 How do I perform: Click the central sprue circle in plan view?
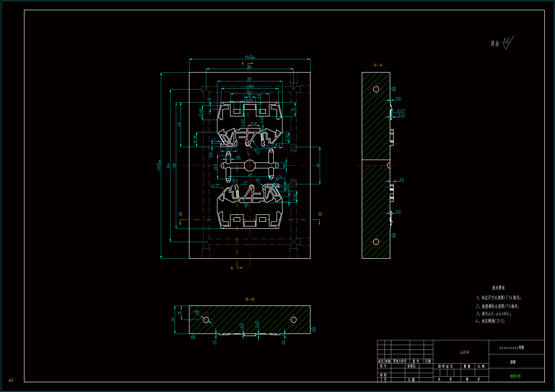coord(249,166)
